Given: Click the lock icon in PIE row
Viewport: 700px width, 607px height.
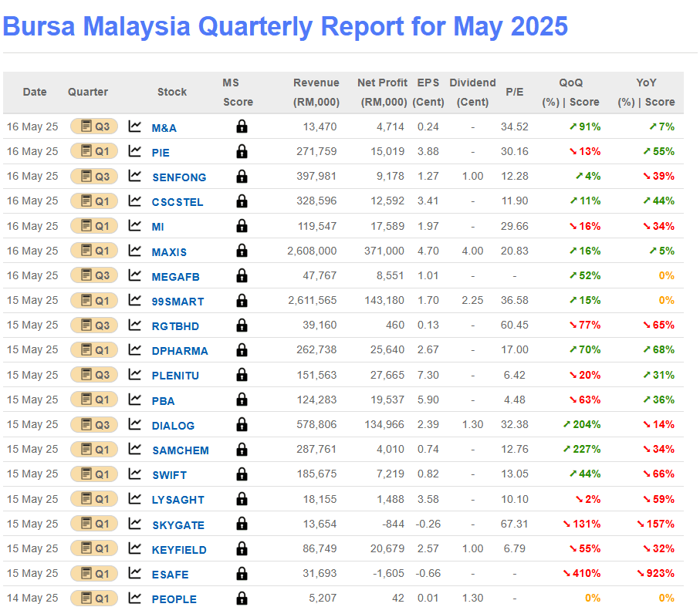Looking at the screenshot, I should tap(242, 152).
